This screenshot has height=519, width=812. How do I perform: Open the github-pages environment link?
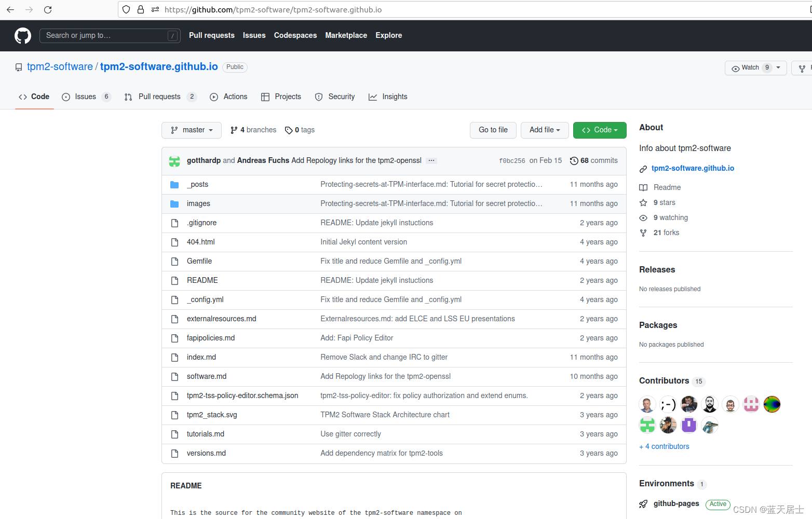click(x=676, y=504)
